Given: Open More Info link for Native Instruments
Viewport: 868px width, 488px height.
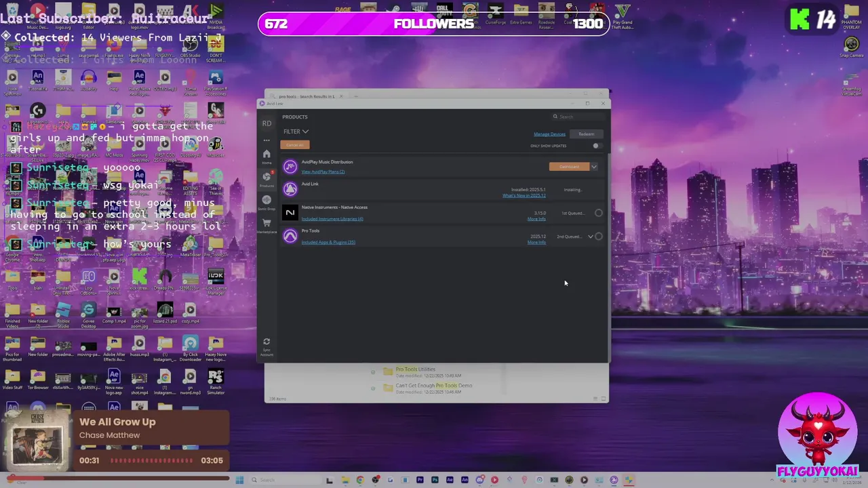Looking at the screenshot, I should pos(536,219).
